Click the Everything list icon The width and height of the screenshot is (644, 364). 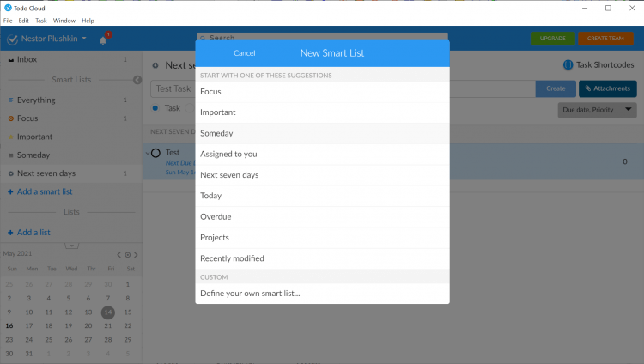[x=11, y=100]
